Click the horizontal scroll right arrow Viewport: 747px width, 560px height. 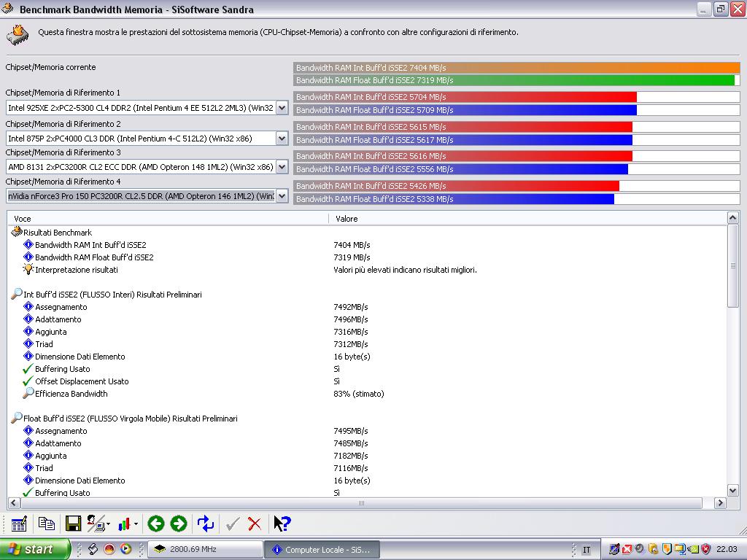(x=720, y=503)
